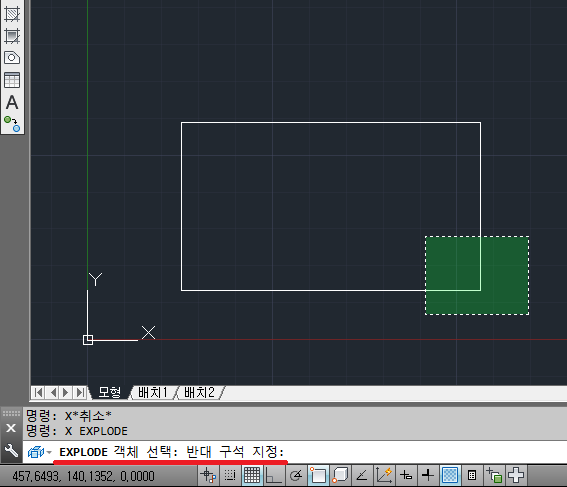
Task: Toggle Quick Properties in status bar
Action: point(472,475)
